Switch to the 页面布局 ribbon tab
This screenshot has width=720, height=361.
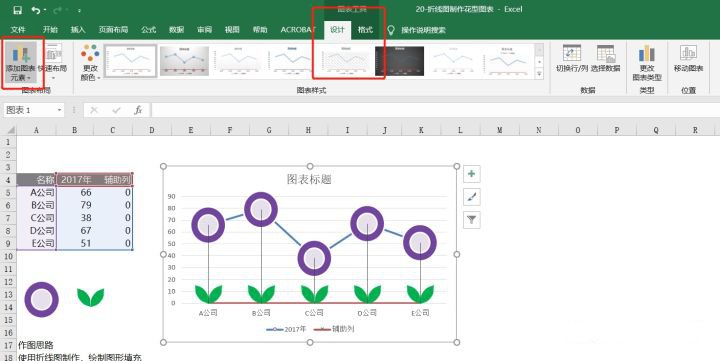click(113, 29)
